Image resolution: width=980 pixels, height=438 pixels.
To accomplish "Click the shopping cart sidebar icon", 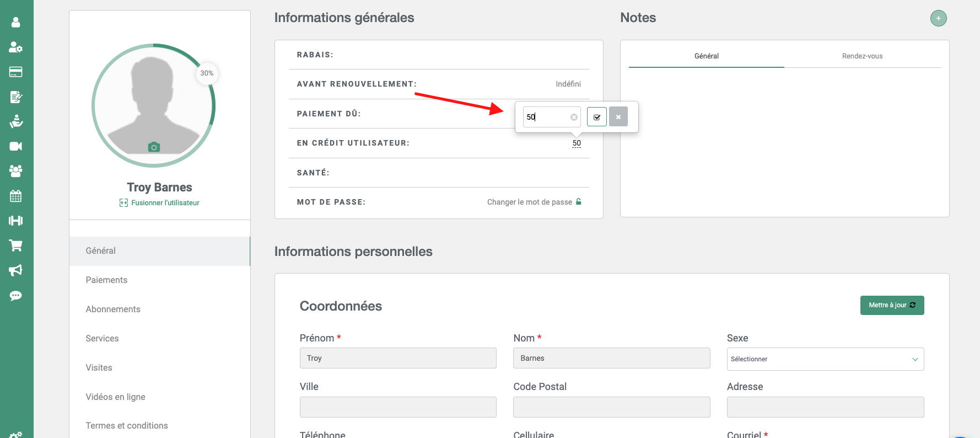I will 15,245.
